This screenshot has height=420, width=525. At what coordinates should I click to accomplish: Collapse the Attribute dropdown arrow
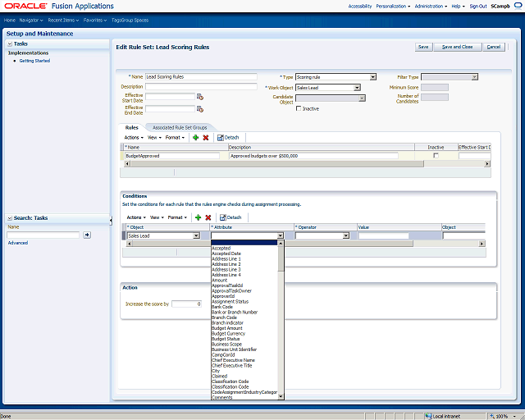point(281,235)
